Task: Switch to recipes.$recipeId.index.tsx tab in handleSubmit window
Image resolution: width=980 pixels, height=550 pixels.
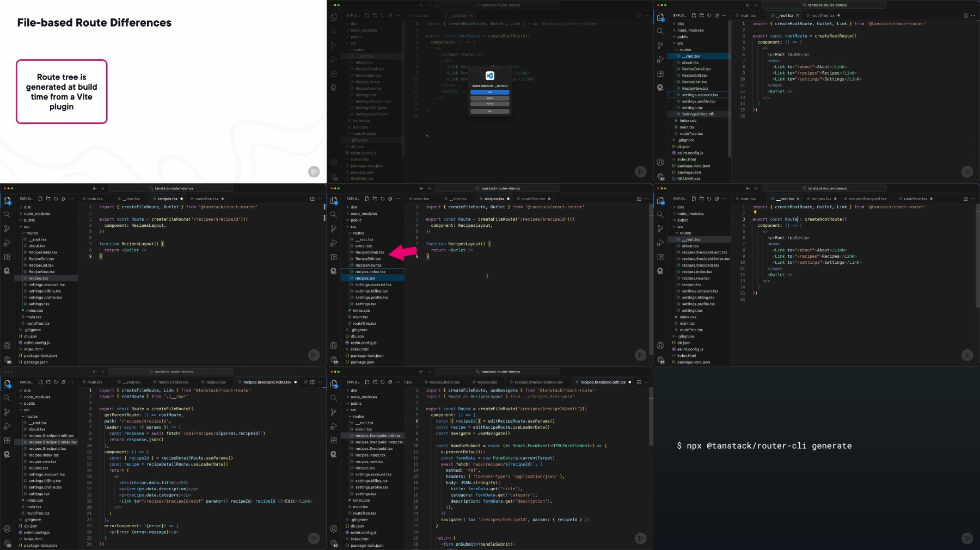Action: tap(538, 382)
